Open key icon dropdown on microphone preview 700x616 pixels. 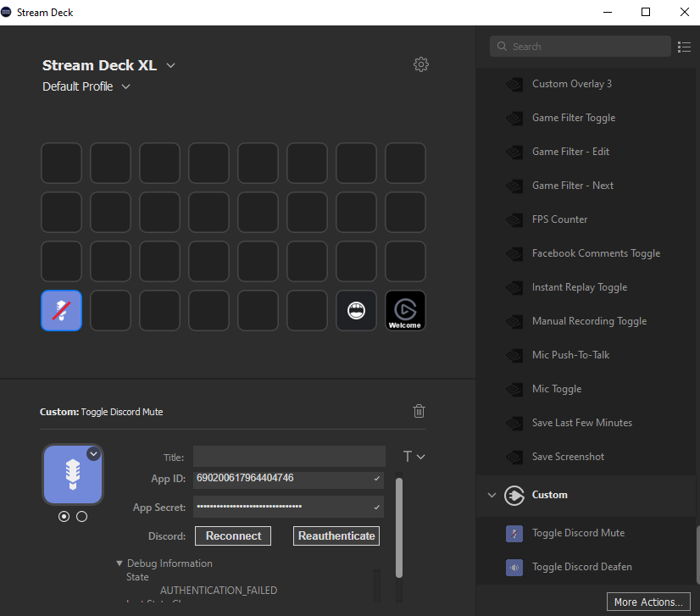click(x=94, y=454)
